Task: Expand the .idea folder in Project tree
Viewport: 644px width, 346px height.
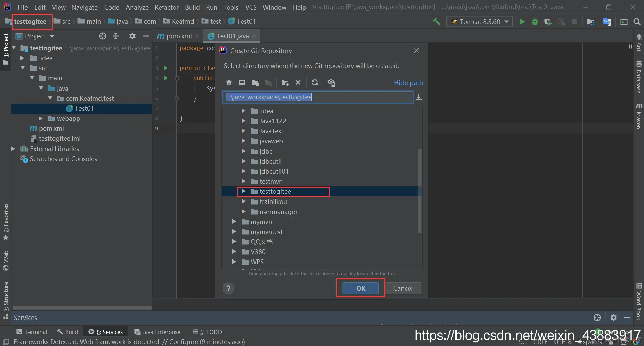Action: coord(22,58)
